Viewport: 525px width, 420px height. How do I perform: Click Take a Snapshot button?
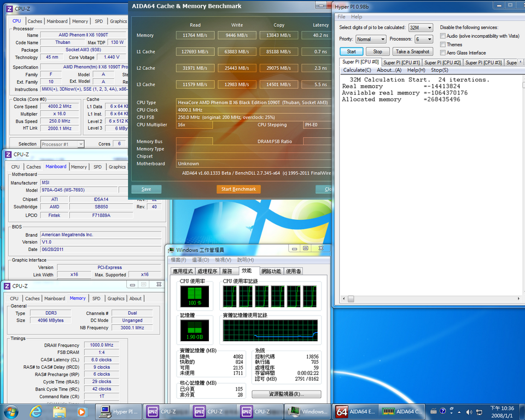[412, 51]
